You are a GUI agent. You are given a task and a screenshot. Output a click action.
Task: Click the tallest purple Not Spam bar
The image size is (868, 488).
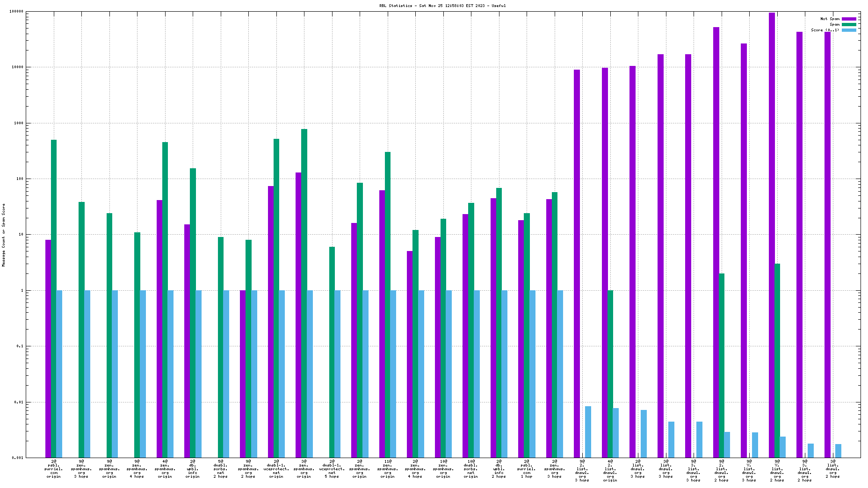coord(772,235)
